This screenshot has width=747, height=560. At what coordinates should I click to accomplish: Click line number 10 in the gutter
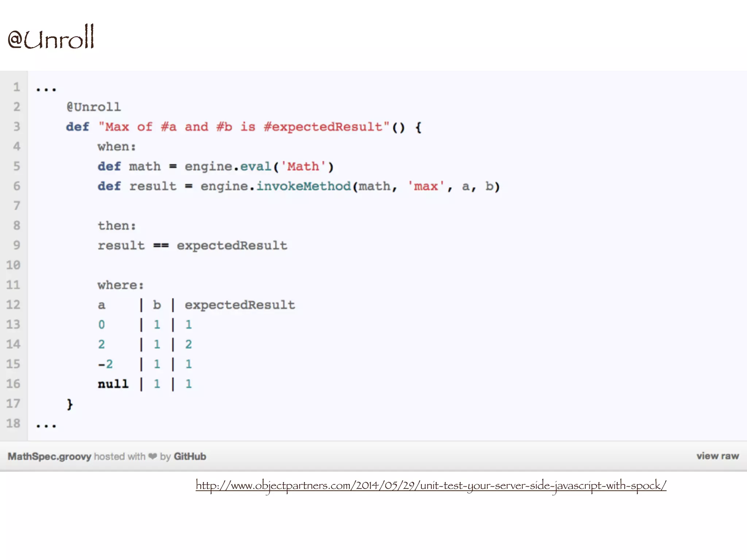(13, 265)
